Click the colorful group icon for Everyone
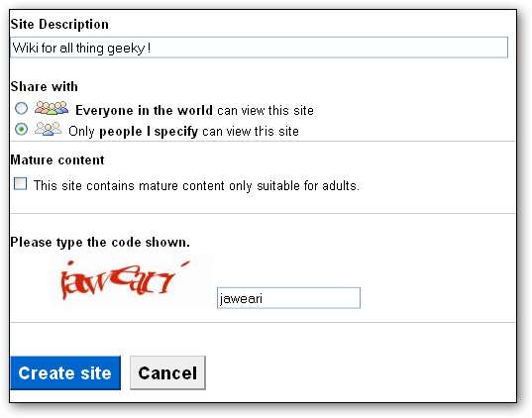 (x=52, y=108)
